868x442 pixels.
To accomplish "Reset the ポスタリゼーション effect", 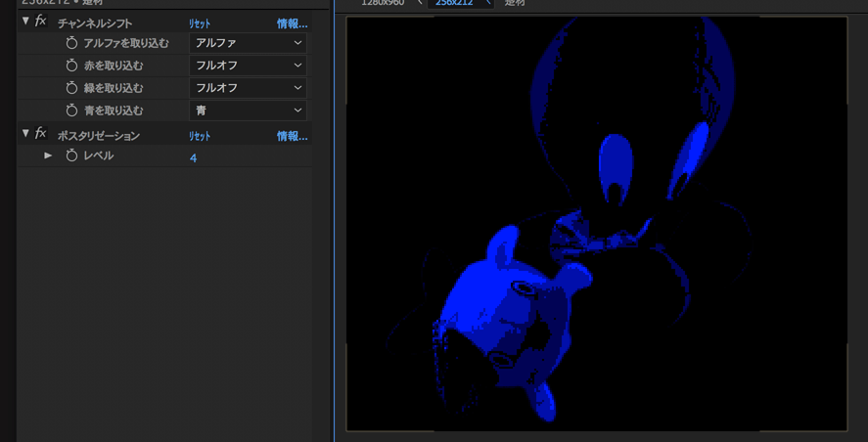I will tap(200, 136).
